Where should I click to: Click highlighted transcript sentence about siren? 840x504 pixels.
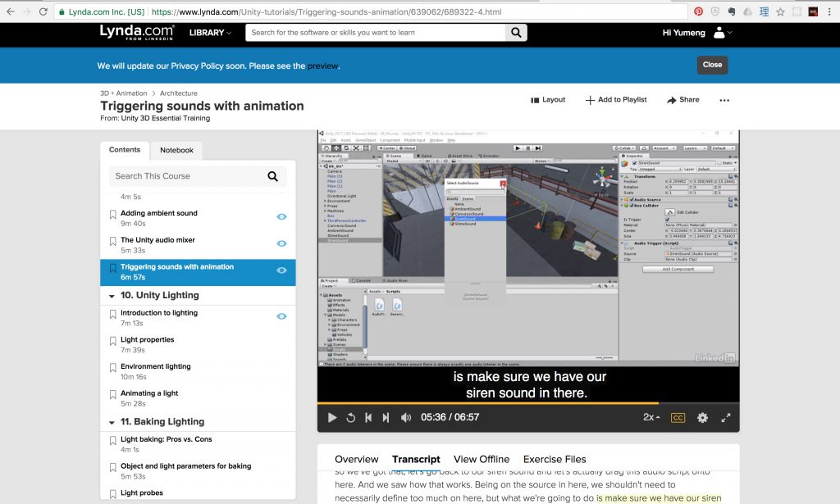(x=659, y=498)
